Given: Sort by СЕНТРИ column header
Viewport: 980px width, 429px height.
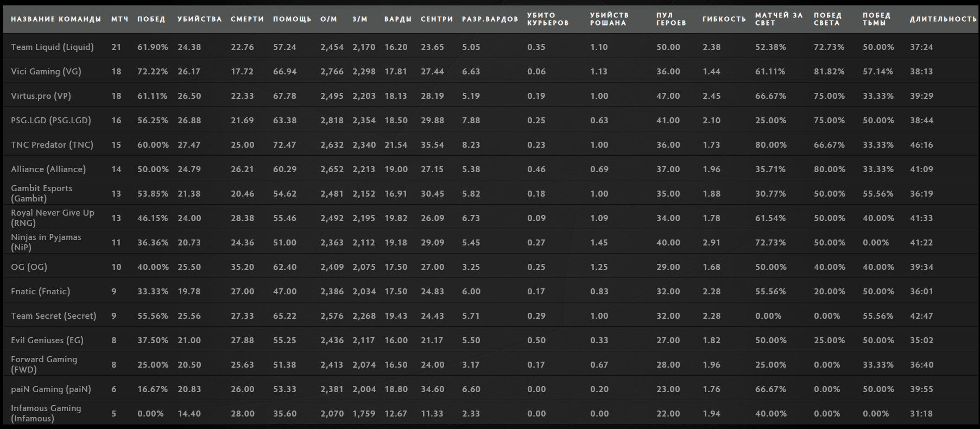Looking at the screenshot, I should 437,19.
